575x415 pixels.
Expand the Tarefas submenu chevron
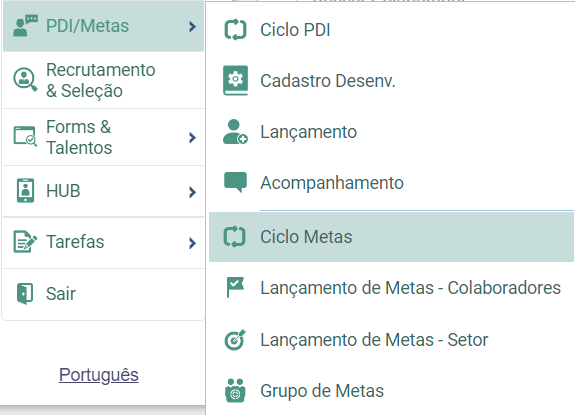(x=192, y=243)
